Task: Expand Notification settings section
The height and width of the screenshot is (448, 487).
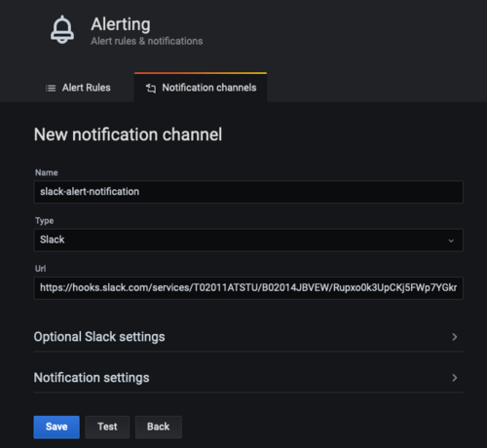Action: tap(248, 378)
